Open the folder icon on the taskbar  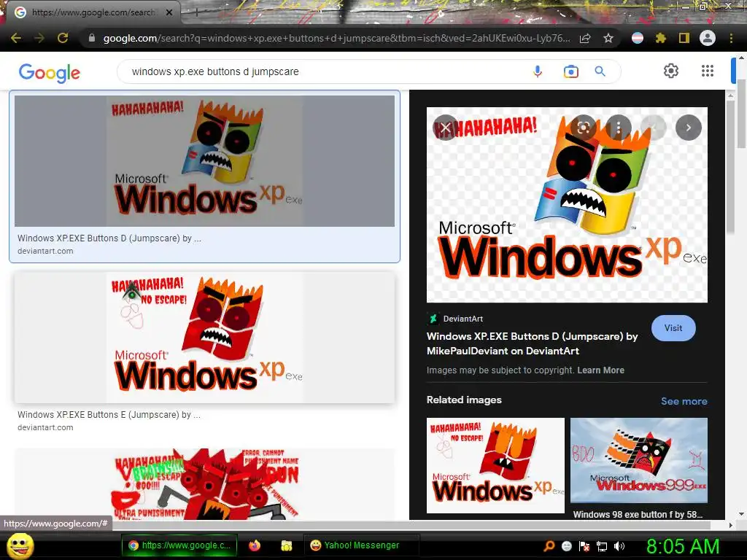pyautogui.click(x=286, y=545)
